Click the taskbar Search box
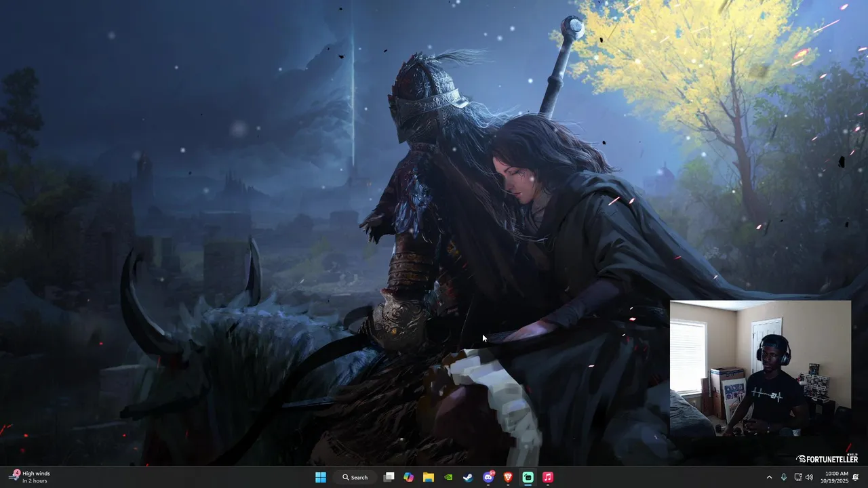The width and height of the screenshot is (868, 488). pyautogui.click(x=355, y=477)
